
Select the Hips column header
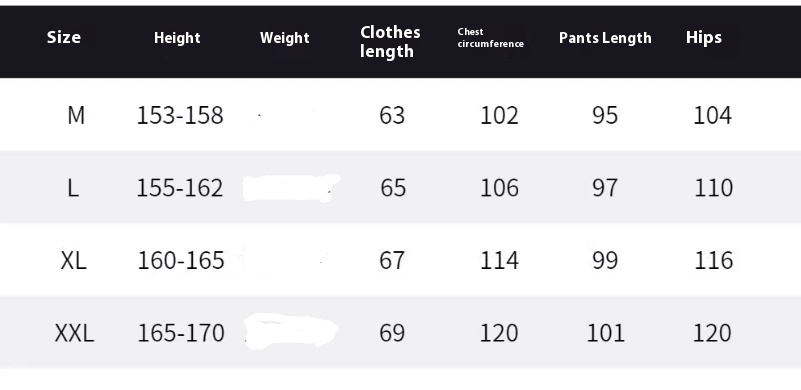coord(703,37)
